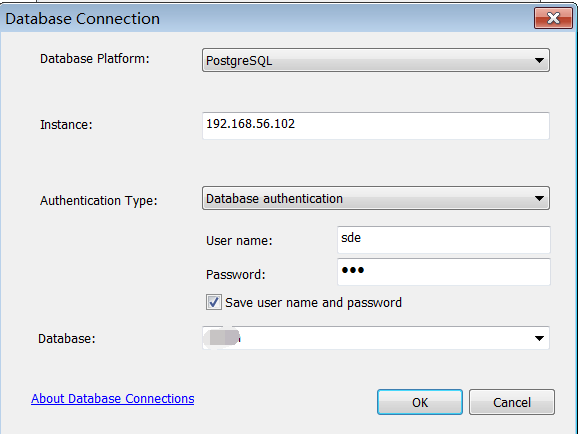The width and height of the screenshot is (580, 434).
Task: Click the arrow beside Database authentication
Action: click(539, 199)
